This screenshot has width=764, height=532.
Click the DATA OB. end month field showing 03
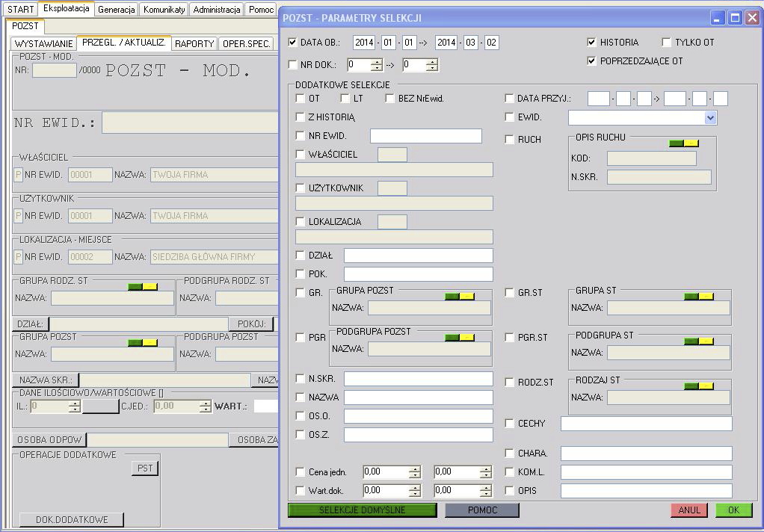point(470,43)
